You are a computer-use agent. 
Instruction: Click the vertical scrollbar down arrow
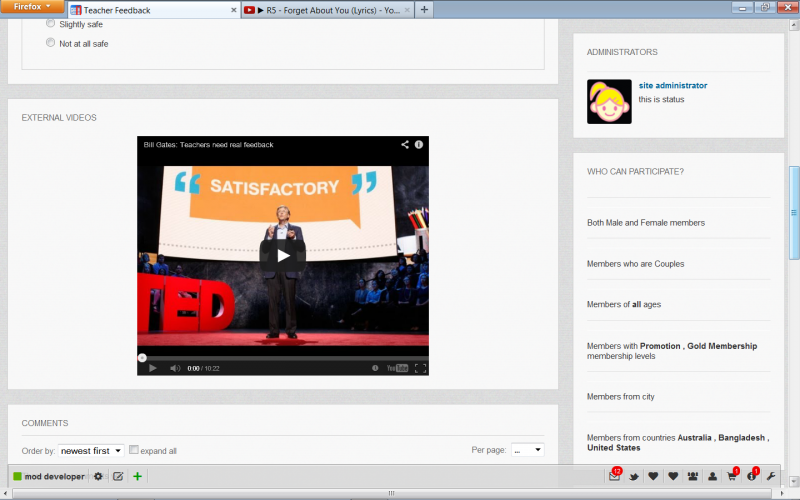point(794,481)
